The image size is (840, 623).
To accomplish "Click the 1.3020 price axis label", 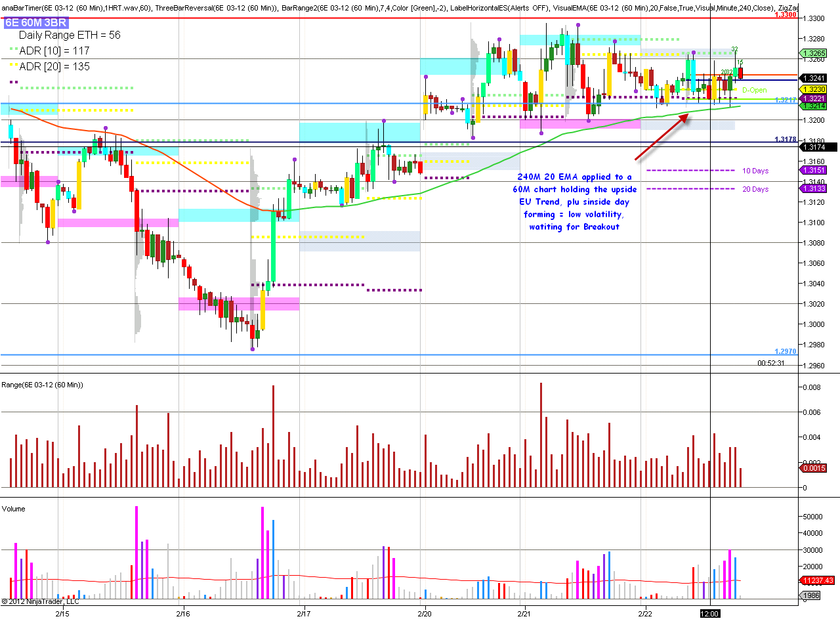I will pos(813,303).
